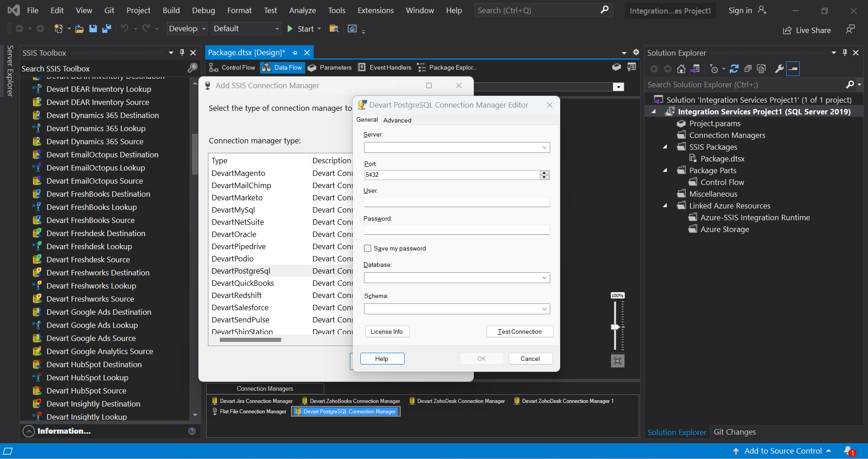Click the Home icon in Solution Explorer
Viewport: 868px width, 459px height.
coord(681,69)
